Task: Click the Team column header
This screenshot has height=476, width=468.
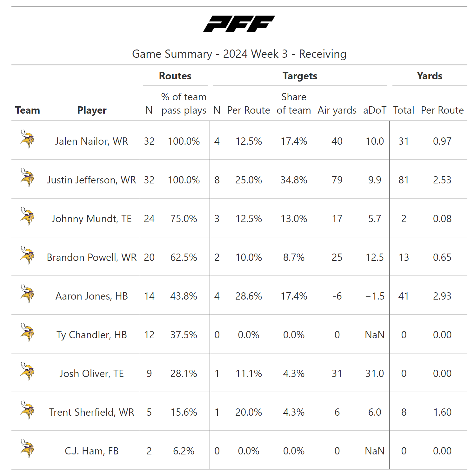Action: (28, 110)
